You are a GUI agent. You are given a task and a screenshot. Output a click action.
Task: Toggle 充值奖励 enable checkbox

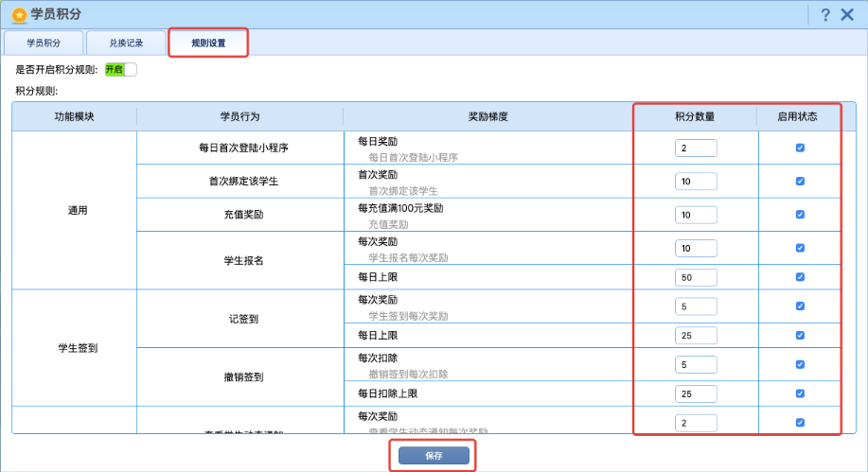pos(800,214)
